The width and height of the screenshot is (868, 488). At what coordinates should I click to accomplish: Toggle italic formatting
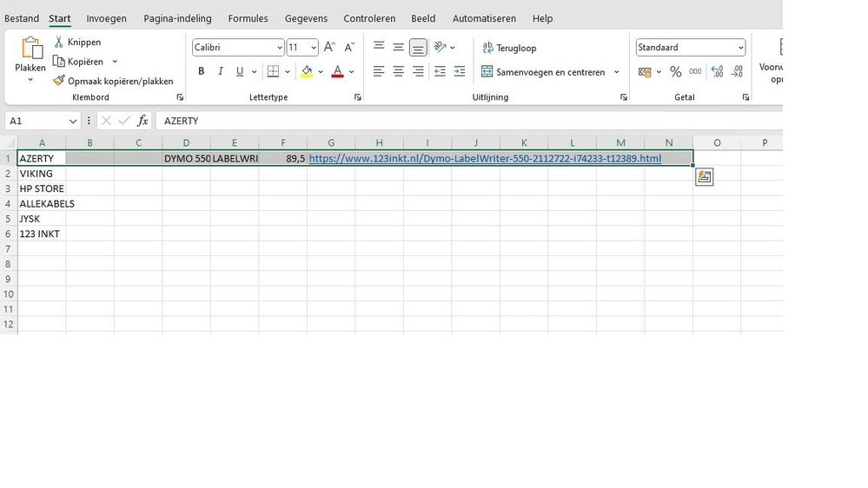point(221,71)
